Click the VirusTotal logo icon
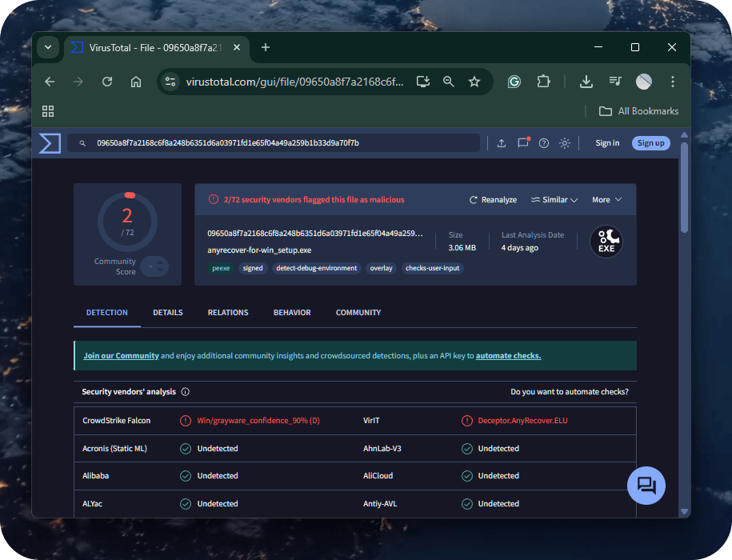 pos(50,143)
